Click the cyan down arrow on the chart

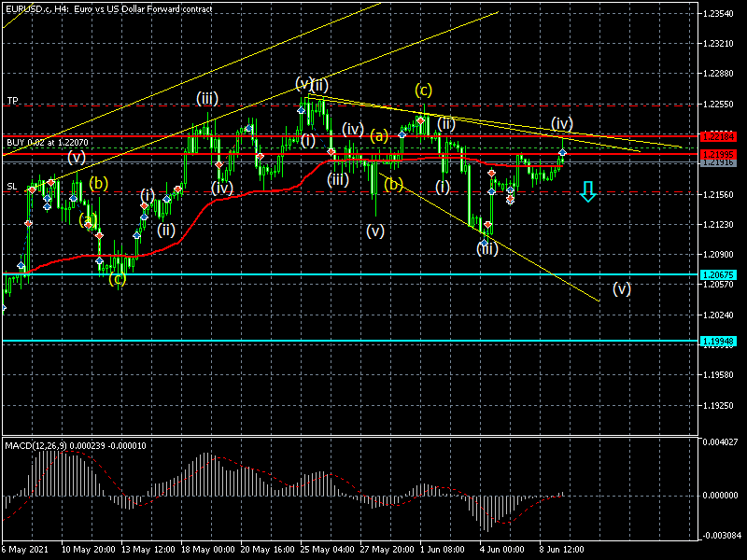pyautogui.click(x=587, y=192)
